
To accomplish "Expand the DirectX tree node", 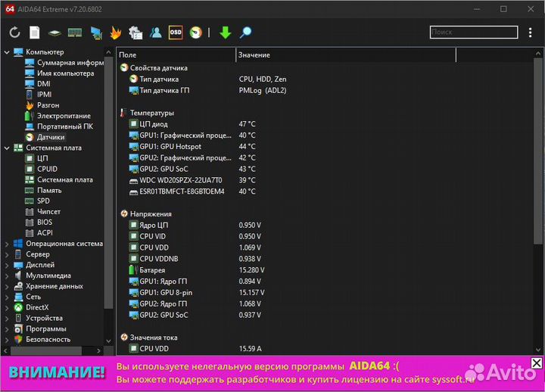I will (x=7, y=308).
